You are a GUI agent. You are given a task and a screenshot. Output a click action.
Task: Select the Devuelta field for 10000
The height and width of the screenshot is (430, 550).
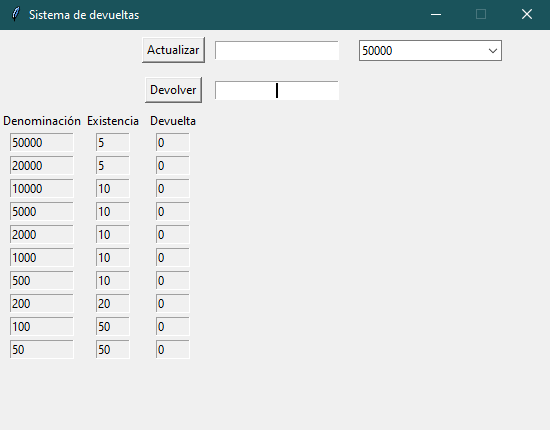point(173,189)
